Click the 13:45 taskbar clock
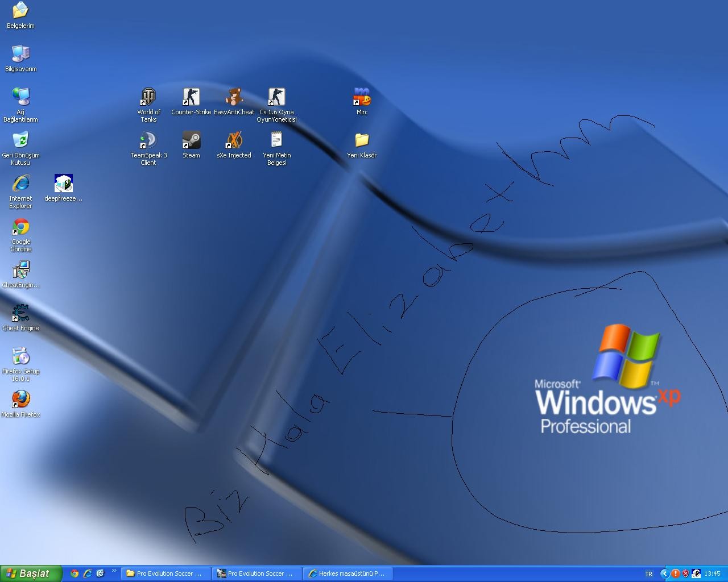This screenshot has height=582, width=728. pos(713,574)
